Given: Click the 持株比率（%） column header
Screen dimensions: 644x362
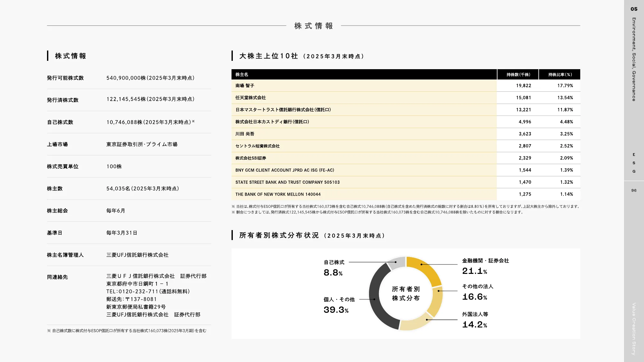Looking at the screenshot, I should click(559, 74).
